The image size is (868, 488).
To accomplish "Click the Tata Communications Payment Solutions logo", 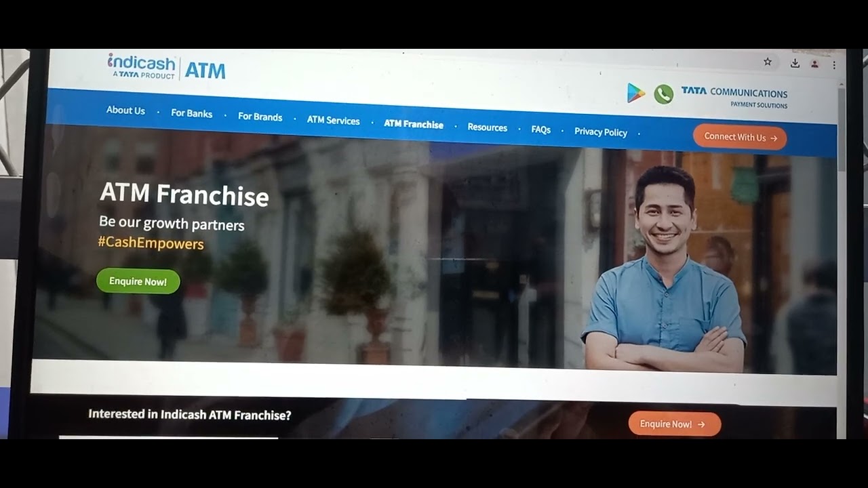I will (734, 96).
